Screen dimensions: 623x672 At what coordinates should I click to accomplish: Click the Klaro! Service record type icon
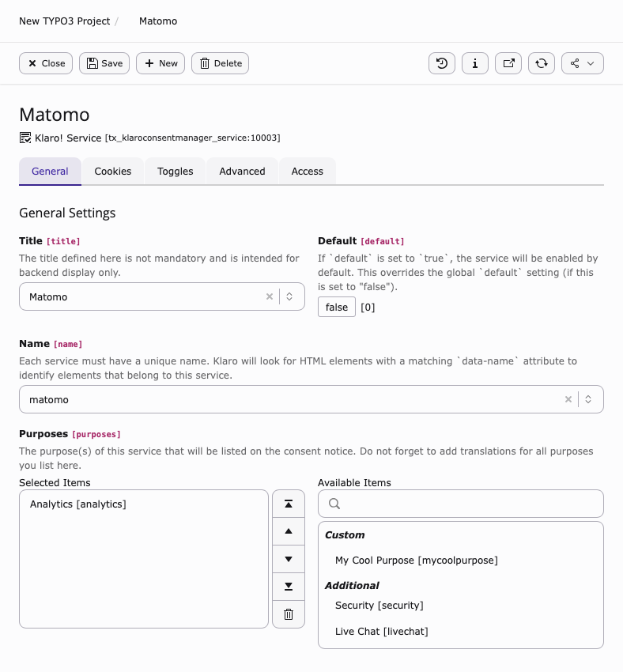(25, 138)
